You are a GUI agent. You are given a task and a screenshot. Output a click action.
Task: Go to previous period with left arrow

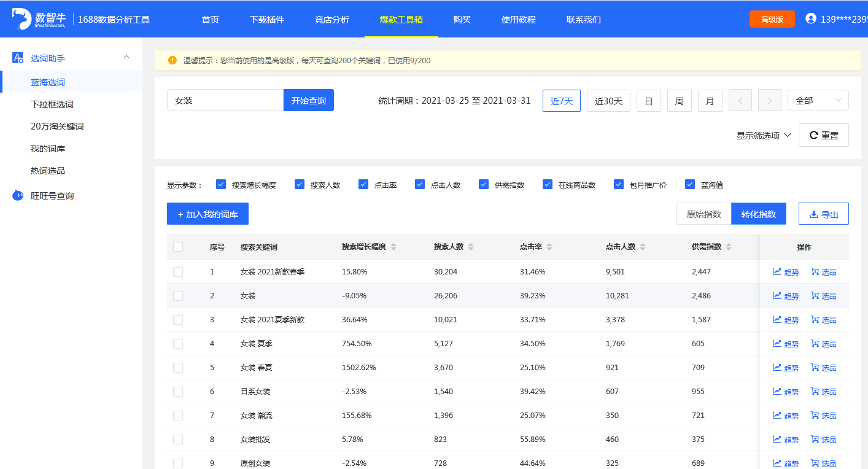(740, 101)
